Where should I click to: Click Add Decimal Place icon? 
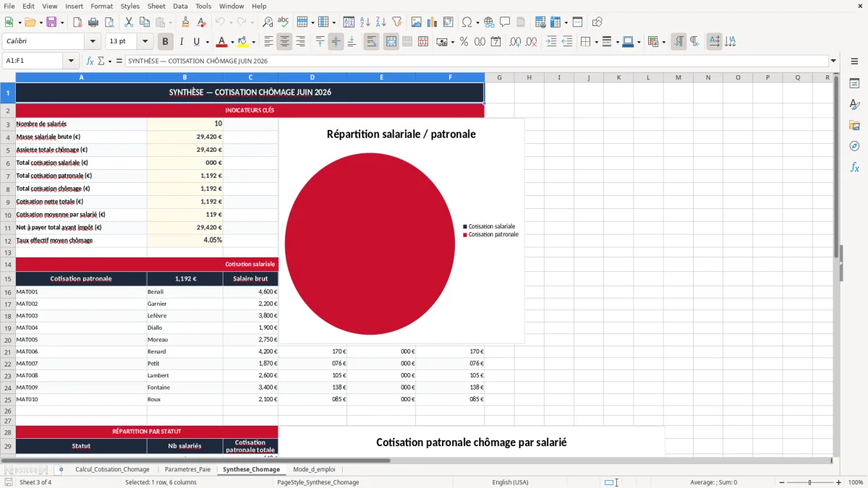pyautogui.click(x=516, y=42)
